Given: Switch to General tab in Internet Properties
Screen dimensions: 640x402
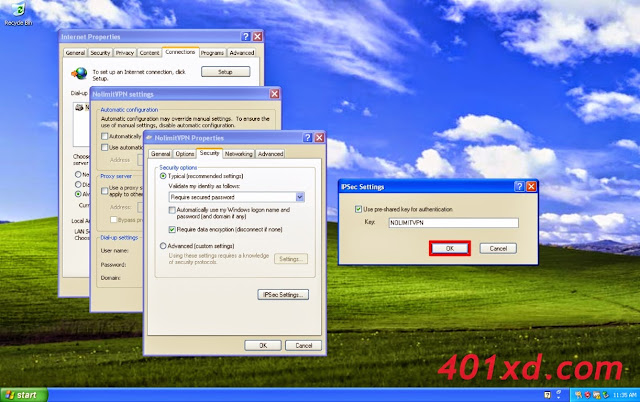Looking at the screenshot, I should [x=75, y=53].
